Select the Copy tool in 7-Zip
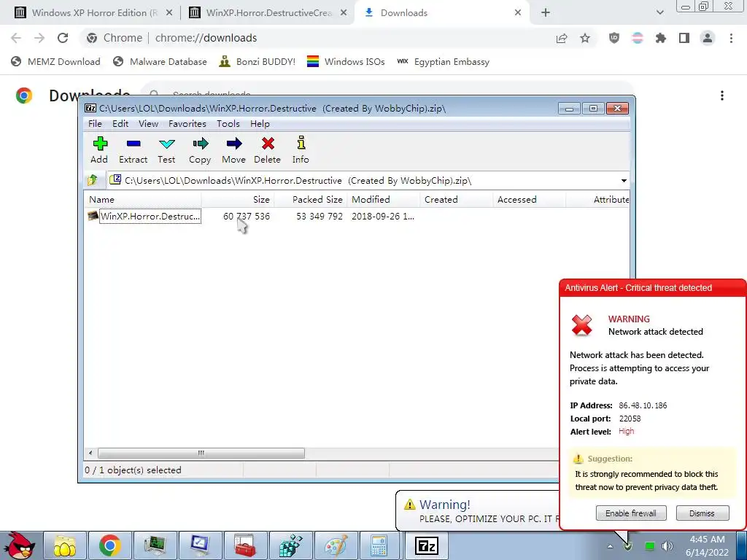 tap(200, 150)
